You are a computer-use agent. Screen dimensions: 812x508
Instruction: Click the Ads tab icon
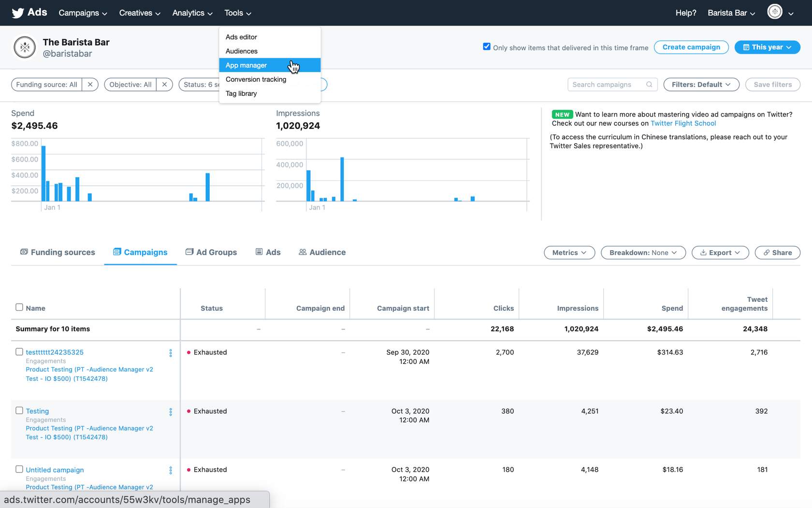pyautogui.click(x=259, y=252)
